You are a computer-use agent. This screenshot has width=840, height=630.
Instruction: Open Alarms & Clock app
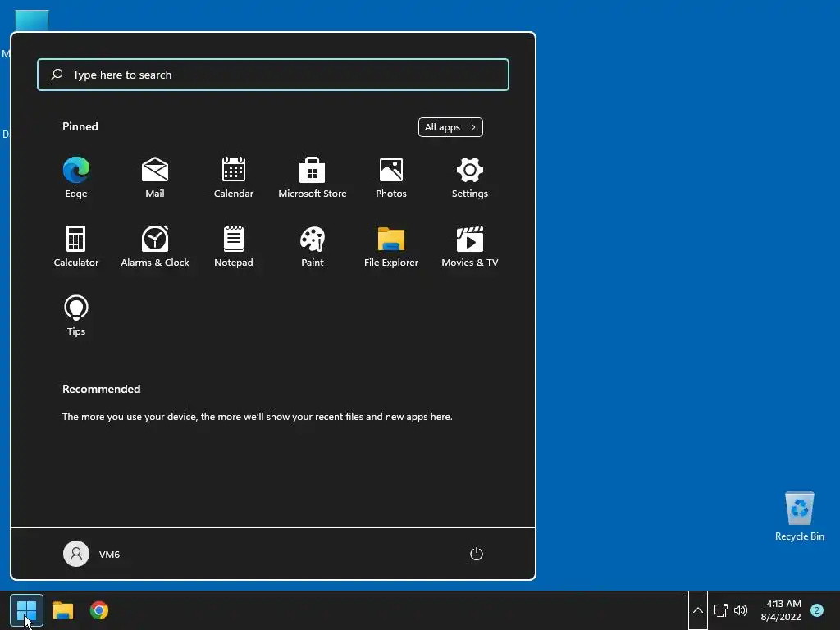155,246
